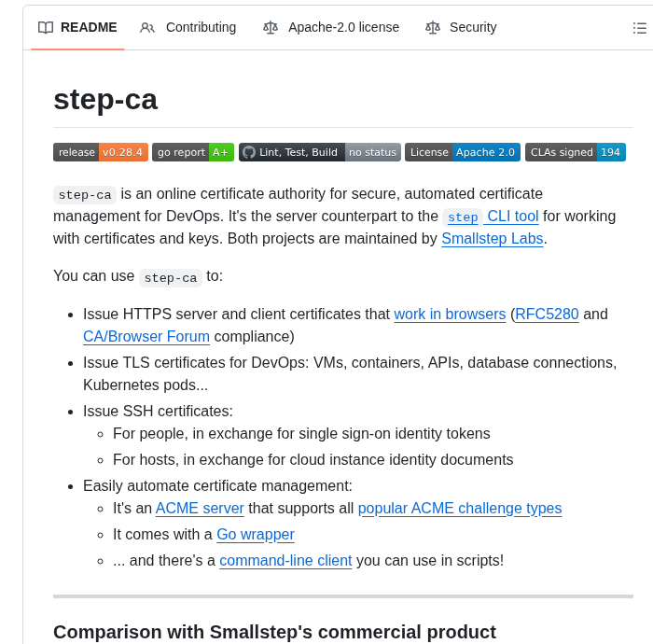The height and width of the screenshot is (644, 653).
Task: Click the ACME server link
Action: (x=200, y=509)
